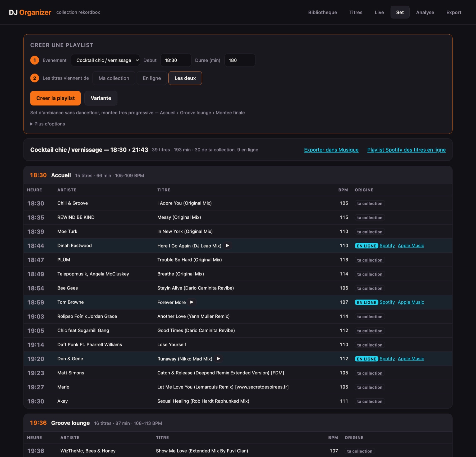Select Ma collection as track source
Image resolution: width=476 pixels, height=457 pixels.
click(x=114, y=78)
